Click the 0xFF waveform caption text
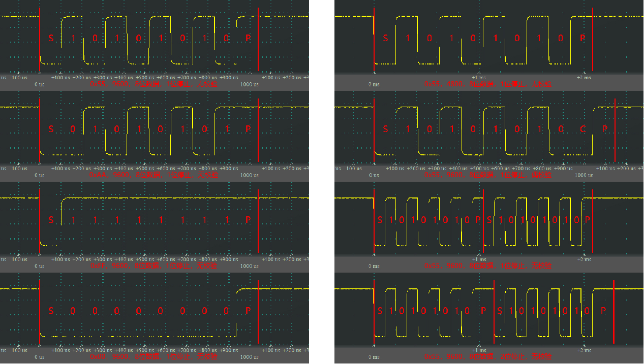The image size is (644, 364). coord(154,266)
